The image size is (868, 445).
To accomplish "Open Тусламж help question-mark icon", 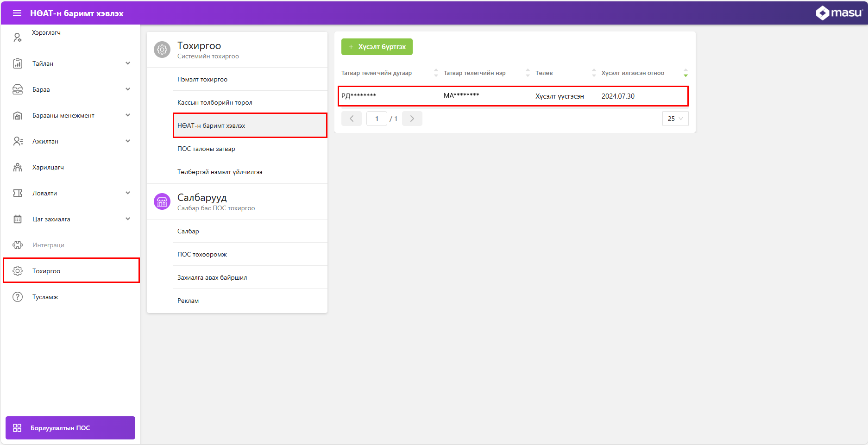I will (18, 297).
